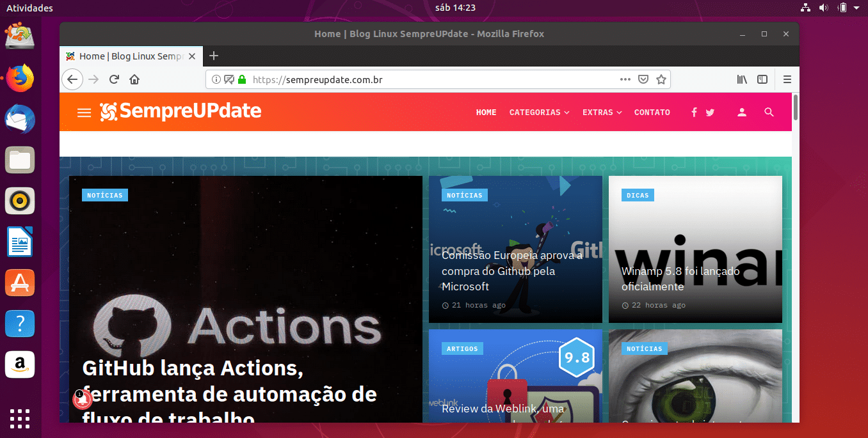
Task: Open Install Ubuntu icon in dock
Action: point(20,36)
